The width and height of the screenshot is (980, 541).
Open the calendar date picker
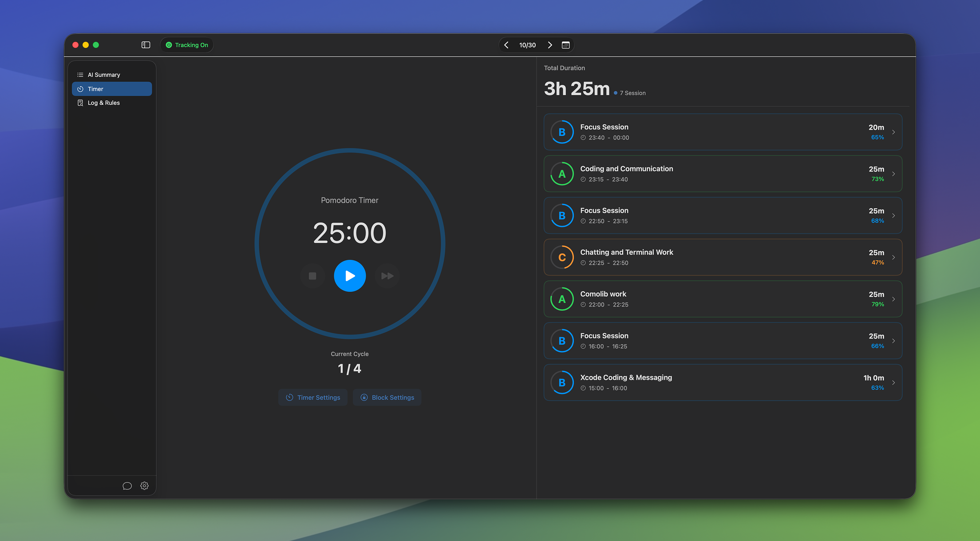(566, 45)
